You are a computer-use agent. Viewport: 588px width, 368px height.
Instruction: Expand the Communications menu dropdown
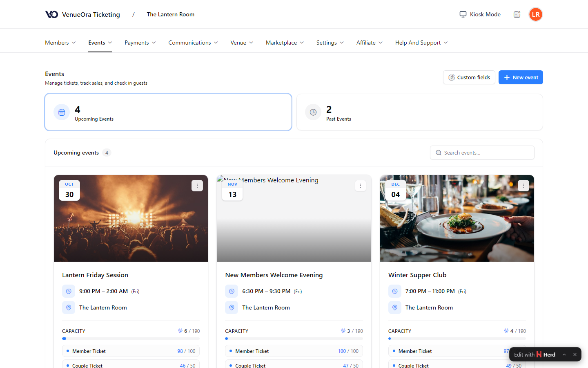point(193,43)
